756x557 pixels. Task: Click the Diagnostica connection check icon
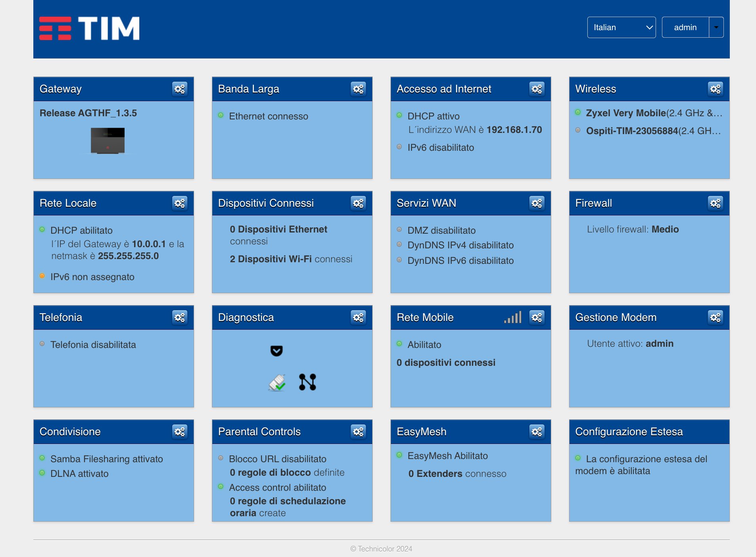[x=277, y=382]
